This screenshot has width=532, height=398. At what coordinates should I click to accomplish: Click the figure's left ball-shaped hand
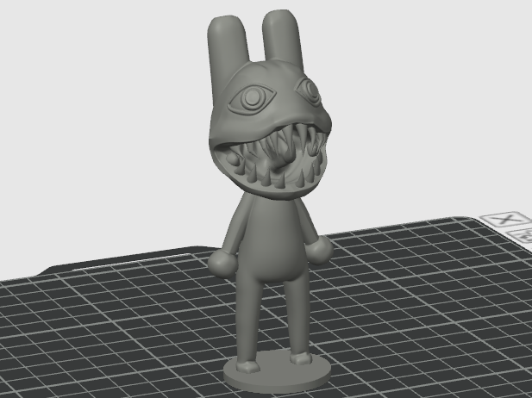222,264
